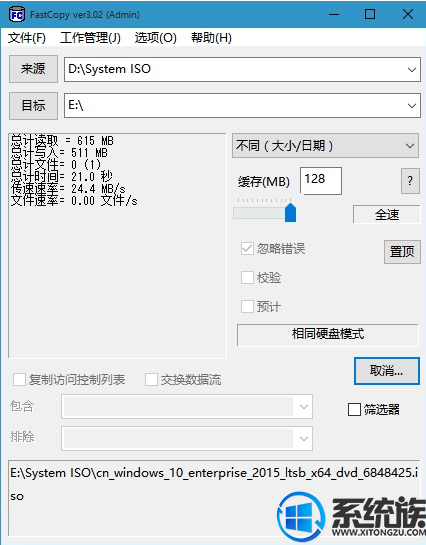The image size is (426, 545).
Task: Close the FastCopy window
Action: point(408,15)
